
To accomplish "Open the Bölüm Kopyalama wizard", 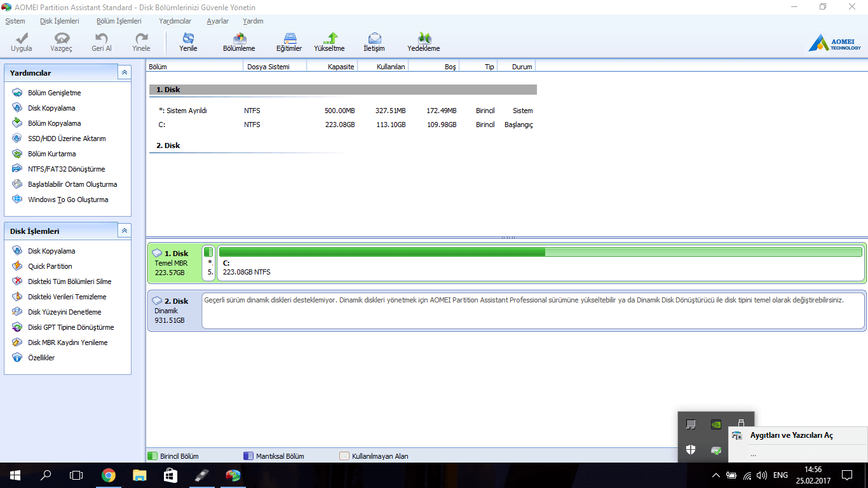I will 54,123.
